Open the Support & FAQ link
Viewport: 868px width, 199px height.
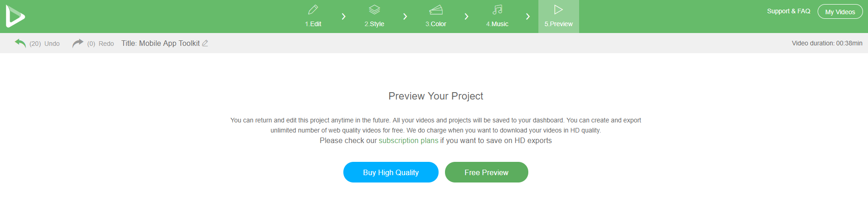pos(789,11)
